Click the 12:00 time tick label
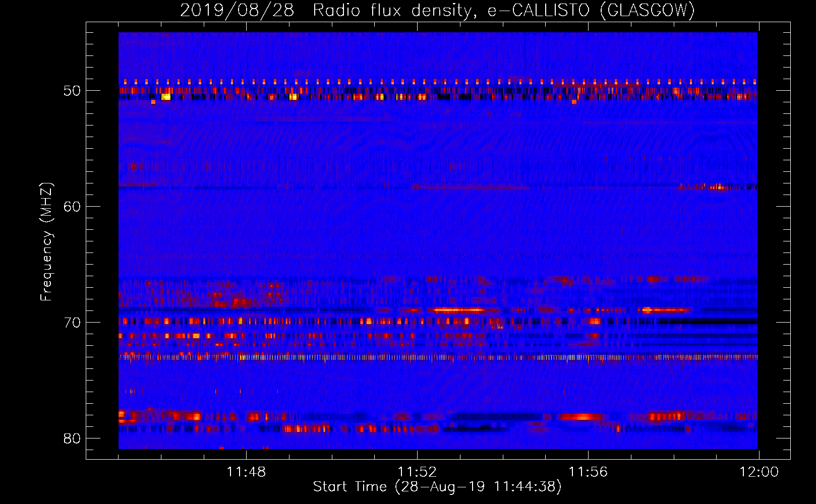Image resolution: width=816 pixels, height=504 pixels. tap(759, 472)
